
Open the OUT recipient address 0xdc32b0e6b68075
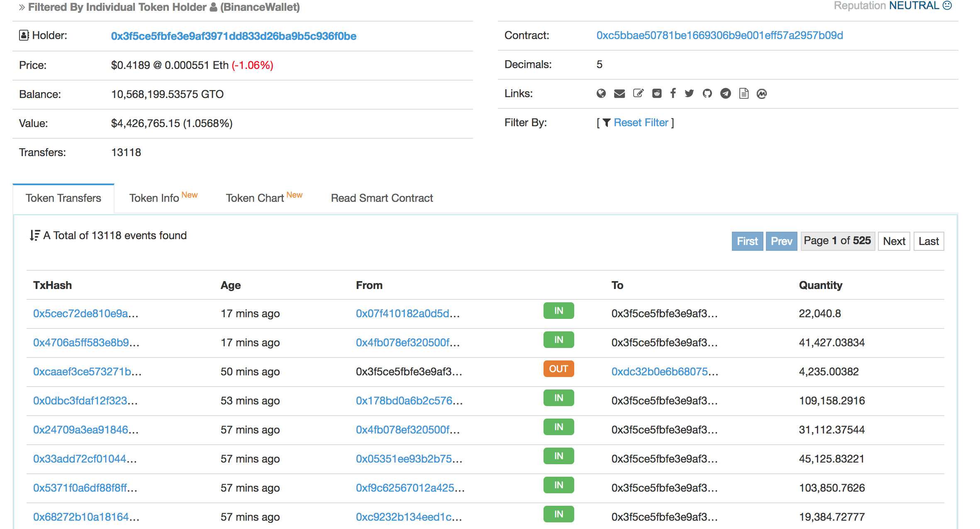[x=664, y=372]
